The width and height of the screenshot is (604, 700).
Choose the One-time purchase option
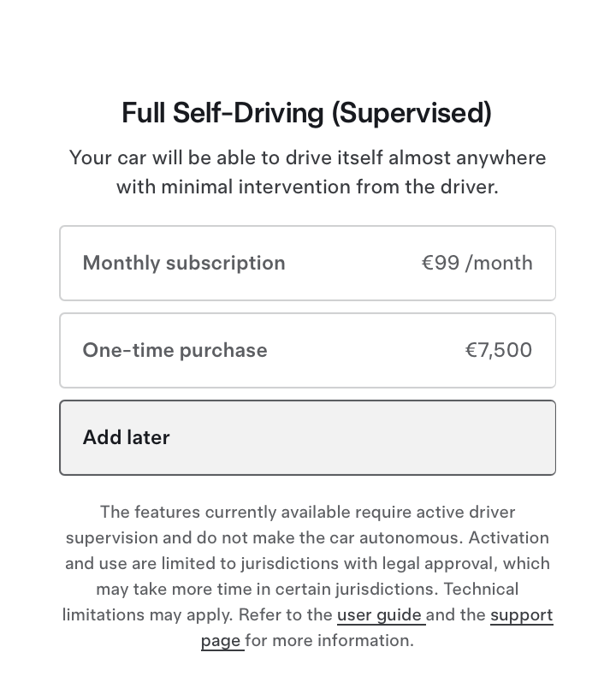pos(307,351)
